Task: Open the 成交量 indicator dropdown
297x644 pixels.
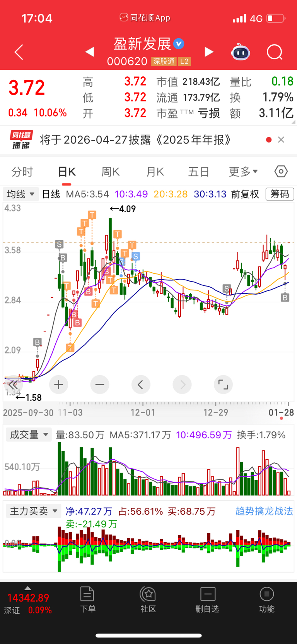Action: [29, 435]
